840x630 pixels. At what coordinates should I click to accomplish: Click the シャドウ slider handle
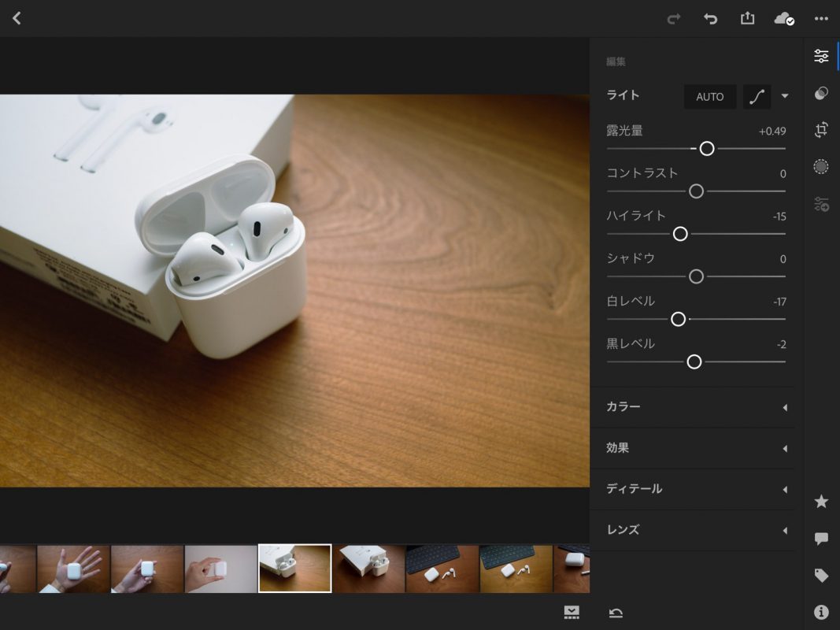(x=696, y=276)
